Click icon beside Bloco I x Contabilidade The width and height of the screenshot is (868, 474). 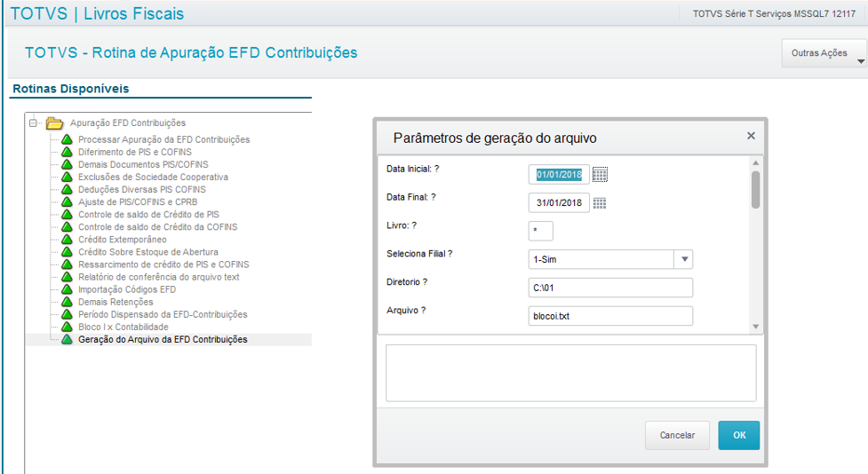coord(67,327)
